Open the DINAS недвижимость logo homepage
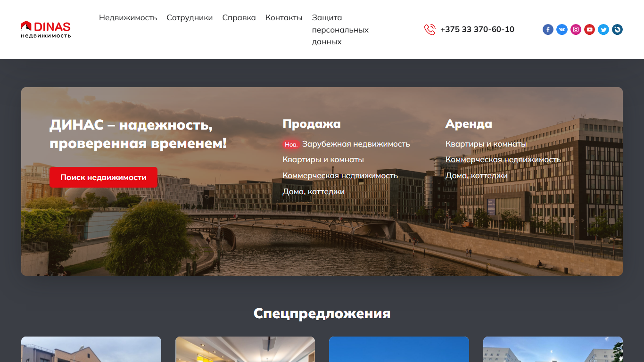644x362 pixels. (x=46, y=29)
